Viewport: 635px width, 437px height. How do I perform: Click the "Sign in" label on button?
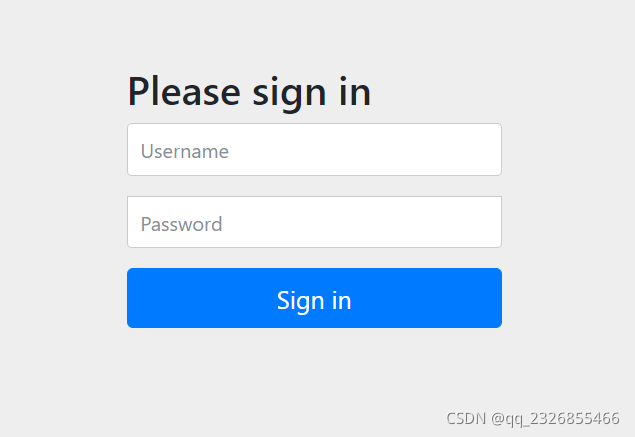[x=314, y=301]
